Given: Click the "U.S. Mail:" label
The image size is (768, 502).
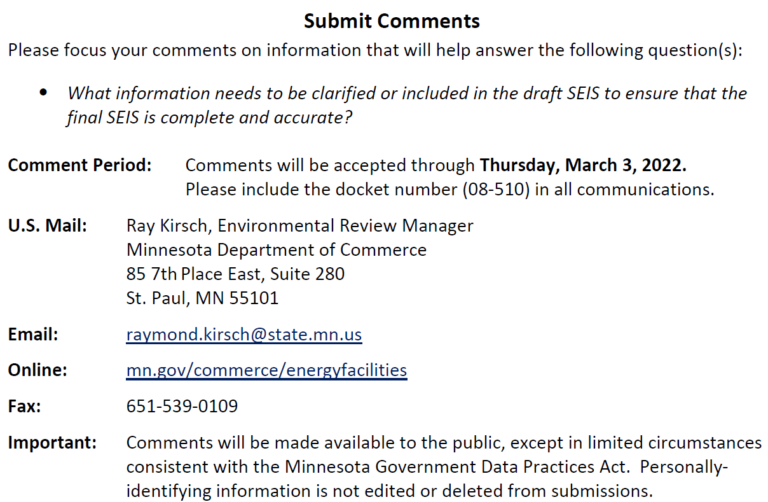Looking at the screenshot, I should tap(47, 225).
